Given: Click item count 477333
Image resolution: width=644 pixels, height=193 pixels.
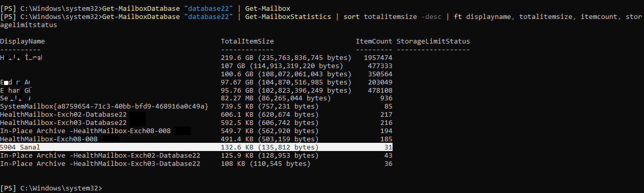Looking at the screenshot, I should (380, 66).
